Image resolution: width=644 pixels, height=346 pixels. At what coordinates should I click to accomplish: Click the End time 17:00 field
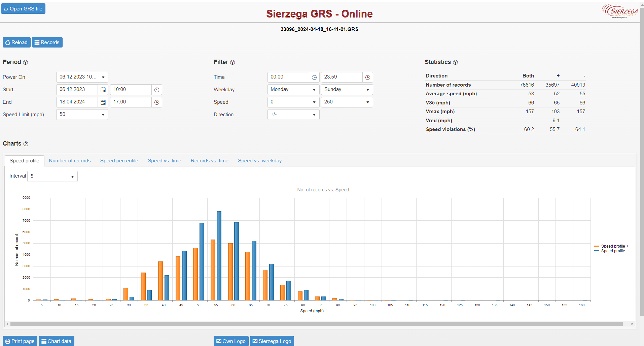[x=131, y=102]
